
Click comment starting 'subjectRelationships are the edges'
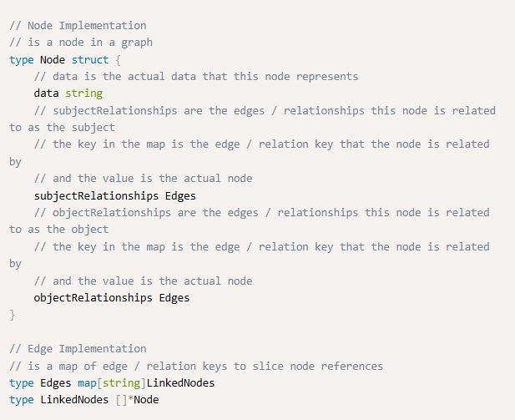coord(265,110)
